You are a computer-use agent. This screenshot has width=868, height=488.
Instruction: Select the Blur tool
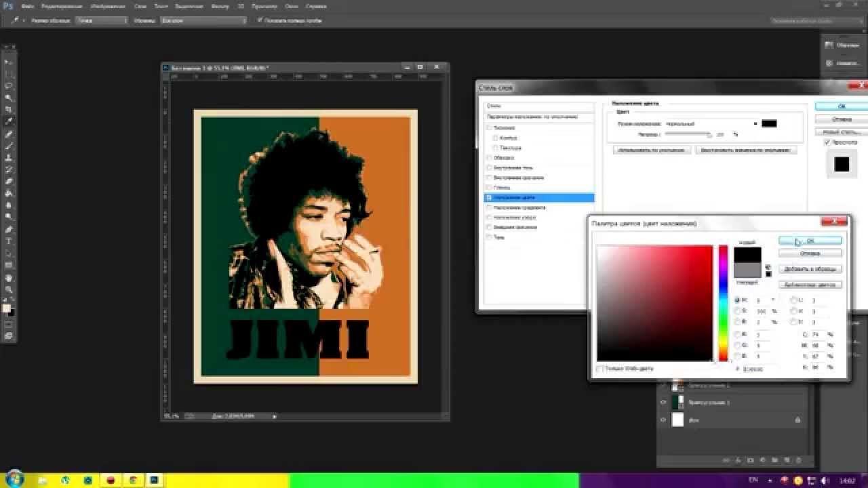pos(9,204)
